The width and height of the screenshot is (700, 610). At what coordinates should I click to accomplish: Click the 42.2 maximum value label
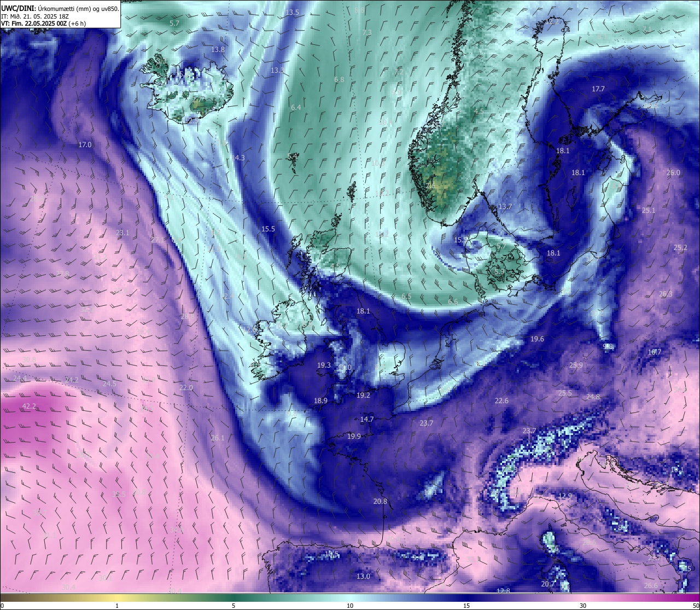tap(29, 406)
